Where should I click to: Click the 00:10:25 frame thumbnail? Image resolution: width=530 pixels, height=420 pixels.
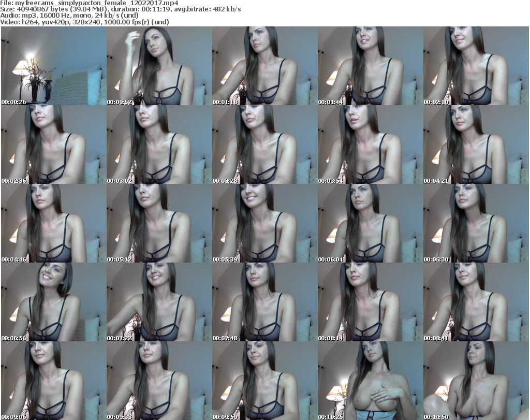point(371,381)
